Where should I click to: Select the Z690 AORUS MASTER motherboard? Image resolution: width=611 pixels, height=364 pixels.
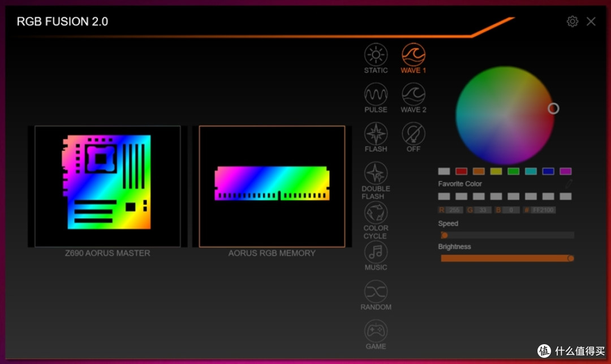click(x=107, y=187)
